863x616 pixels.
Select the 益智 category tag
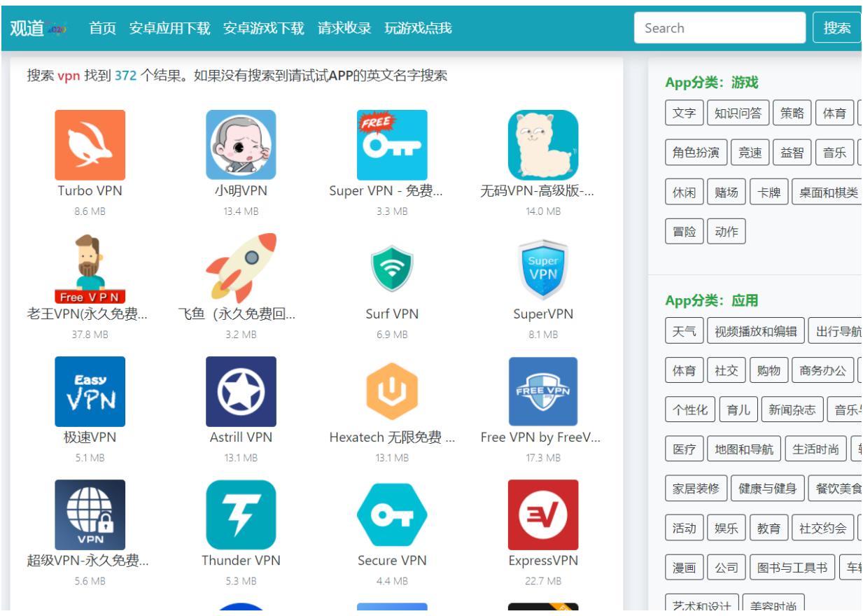(792, 152)
